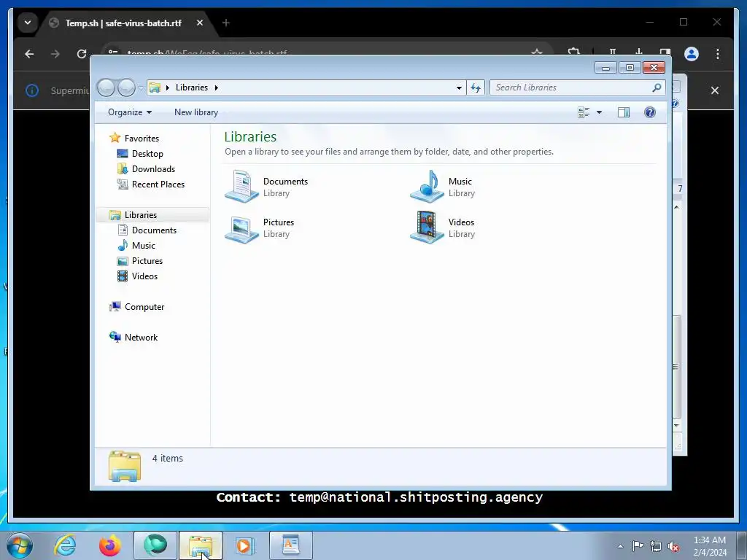The width and height of the screenshot is (747, 560).
Task: Open the Windows Start menu
Action: click(x=20, y=546)
